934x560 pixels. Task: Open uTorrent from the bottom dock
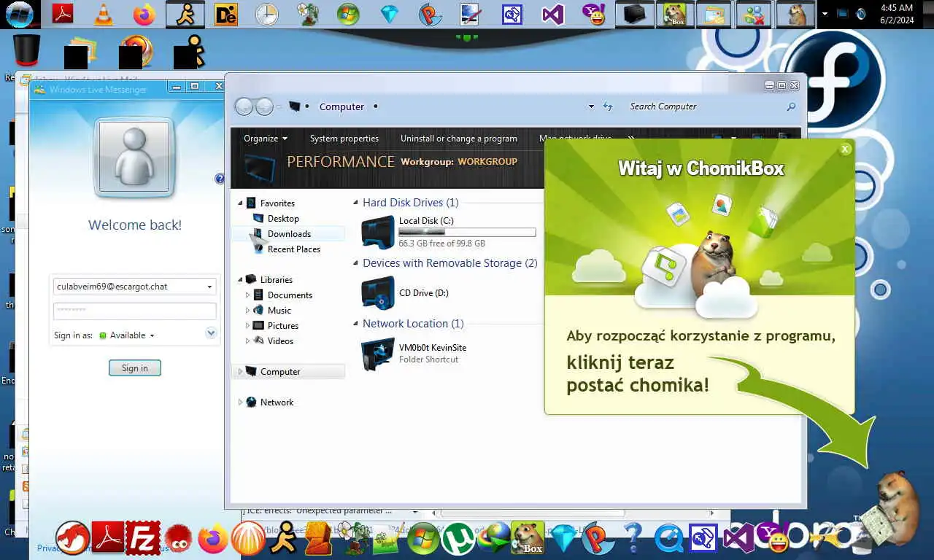point(458,540)
